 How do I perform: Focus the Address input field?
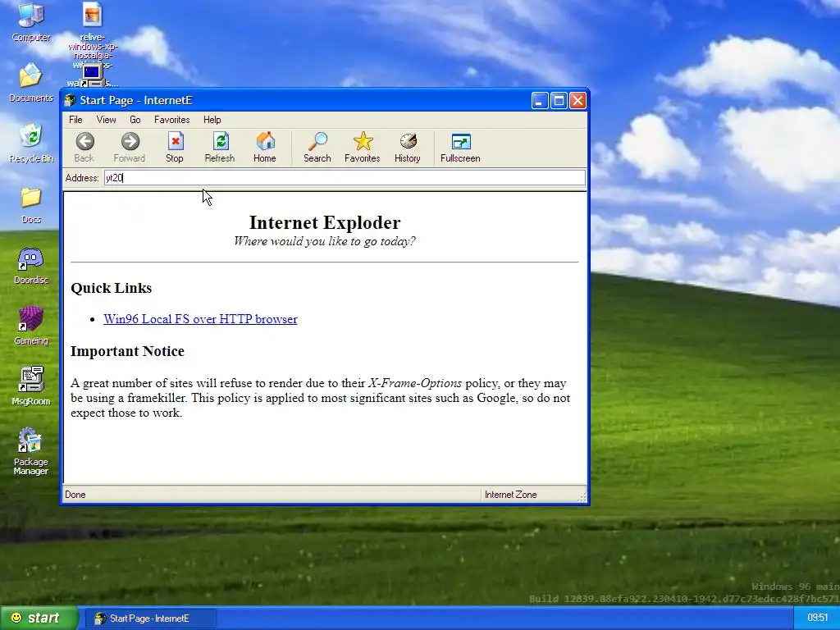345,178
